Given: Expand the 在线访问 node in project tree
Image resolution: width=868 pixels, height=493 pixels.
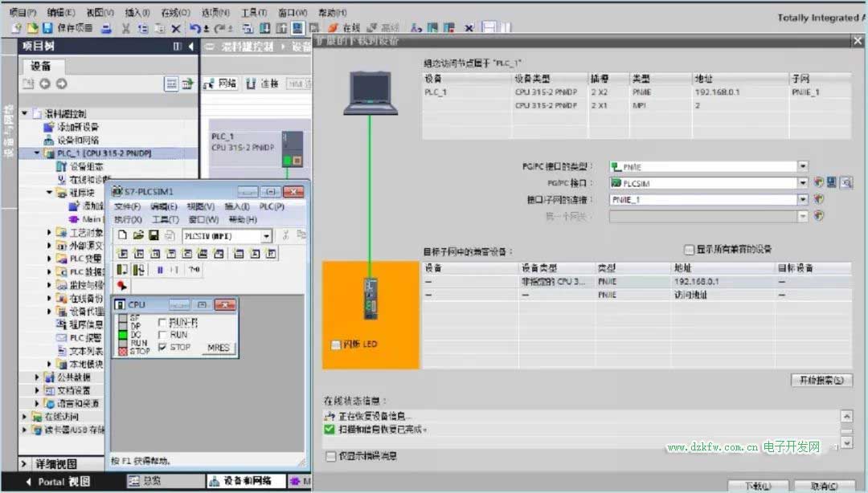Looking at the screenshot, I should [24, 417].
